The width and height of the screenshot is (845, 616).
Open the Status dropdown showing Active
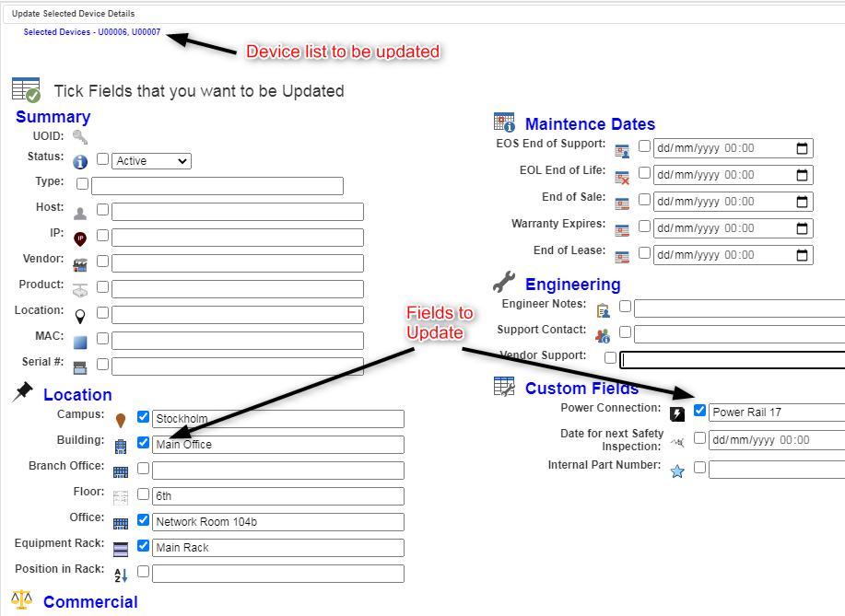coord(151,161)
